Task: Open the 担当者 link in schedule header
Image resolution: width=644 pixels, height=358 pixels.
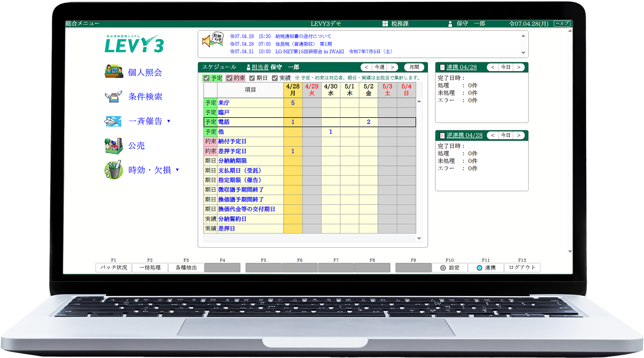Action: (x=260, y=68)
